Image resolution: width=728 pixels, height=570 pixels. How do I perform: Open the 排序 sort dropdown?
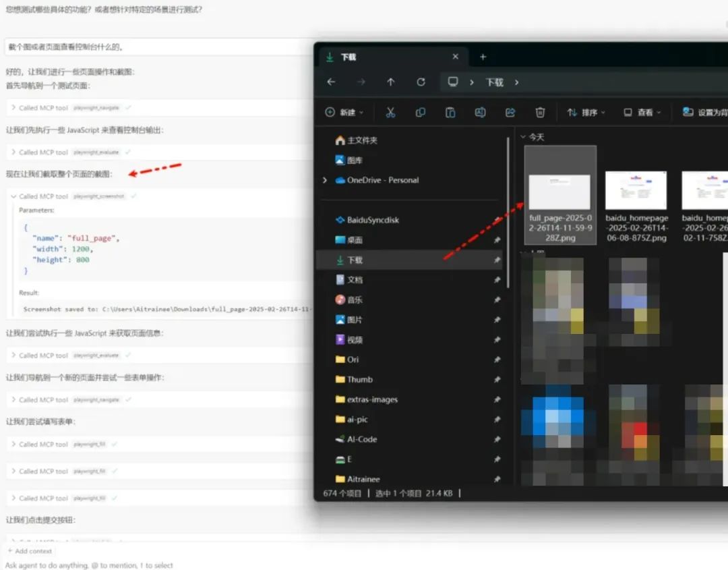coord(586,112)
